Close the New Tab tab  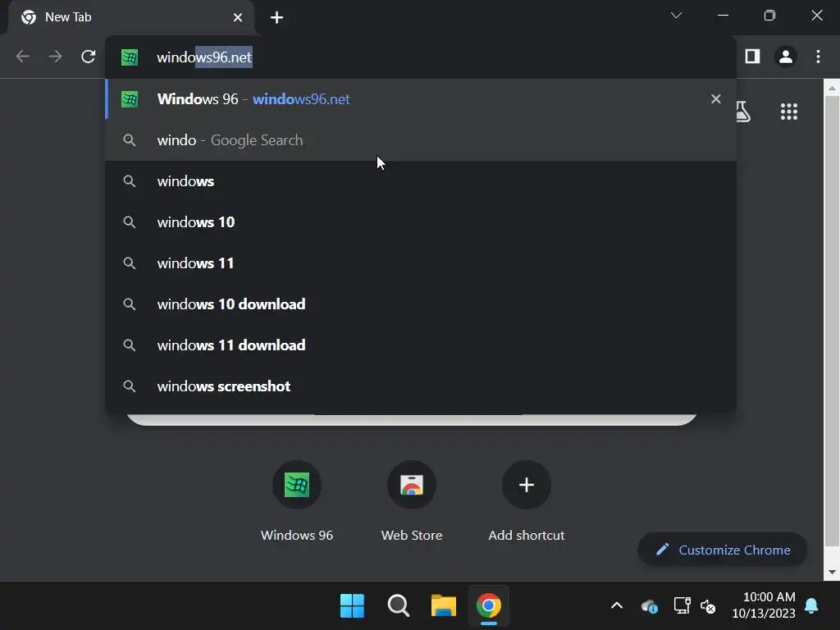[238, 18]
